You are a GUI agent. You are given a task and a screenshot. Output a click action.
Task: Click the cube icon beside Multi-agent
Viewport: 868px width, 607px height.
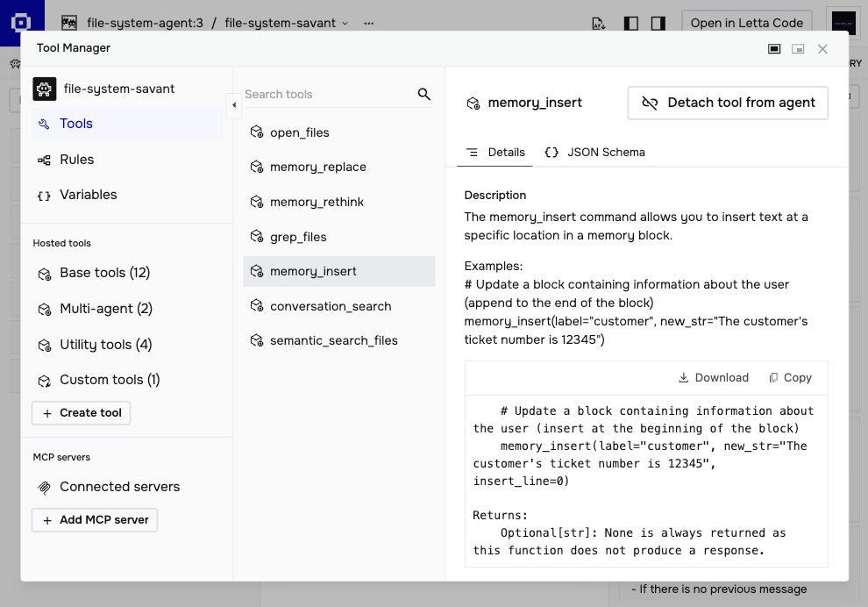[x=45, y=309]
